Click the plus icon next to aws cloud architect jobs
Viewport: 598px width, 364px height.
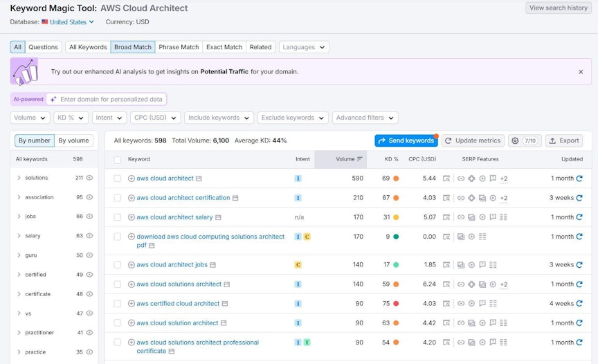click(x=132, y=265)
